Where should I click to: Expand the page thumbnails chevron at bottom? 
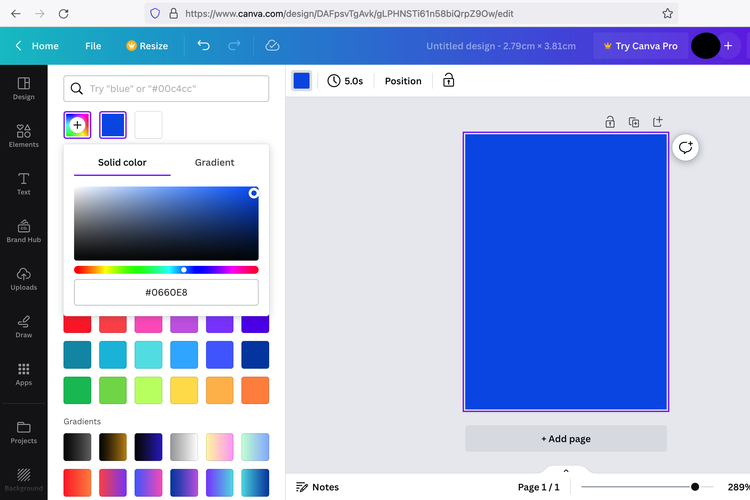[x=566, y=470]
